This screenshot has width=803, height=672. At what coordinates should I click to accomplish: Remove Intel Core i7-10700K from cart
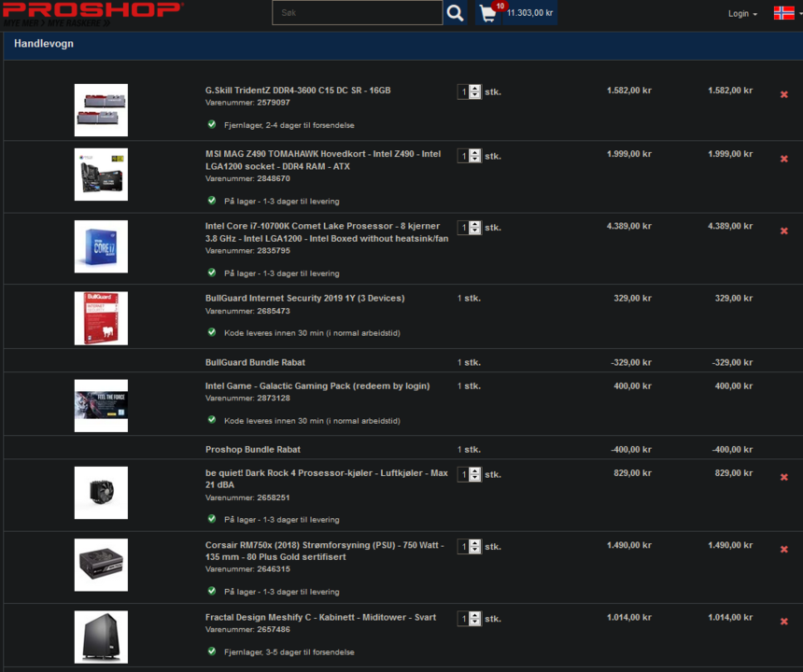point(783,231)
